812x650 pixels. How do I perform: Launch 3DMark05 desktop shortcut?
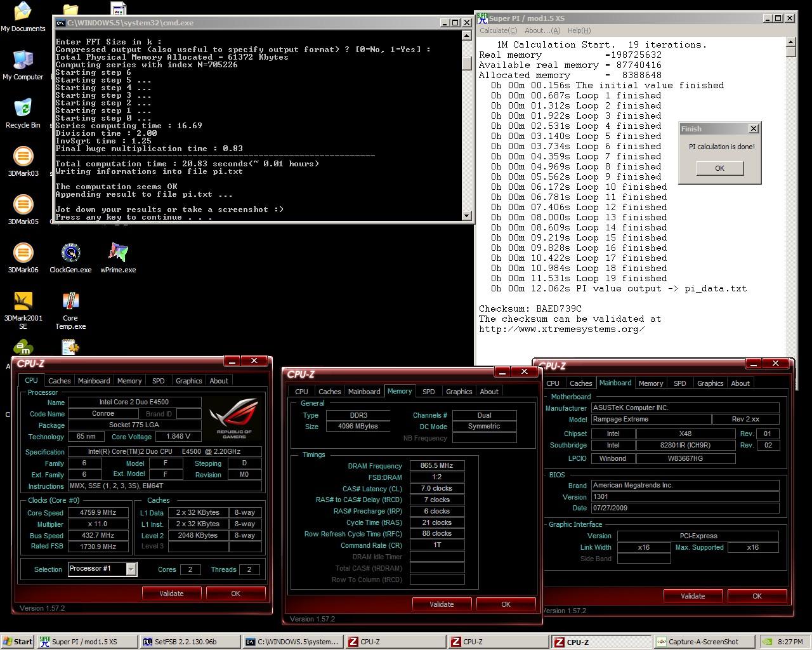pyautogui.click(x=23, y=209)
